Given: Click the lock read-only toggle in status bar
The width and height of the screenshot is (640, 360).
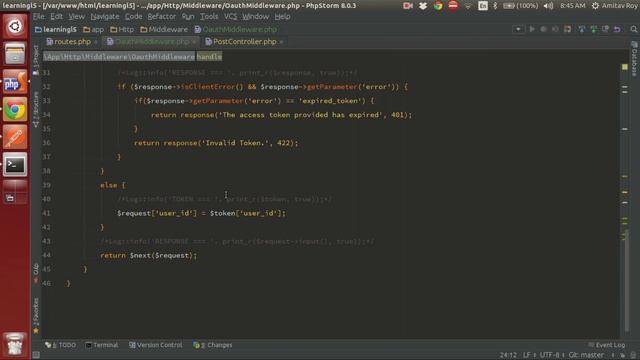Looking at the screenshot, I should coord(623,355).
